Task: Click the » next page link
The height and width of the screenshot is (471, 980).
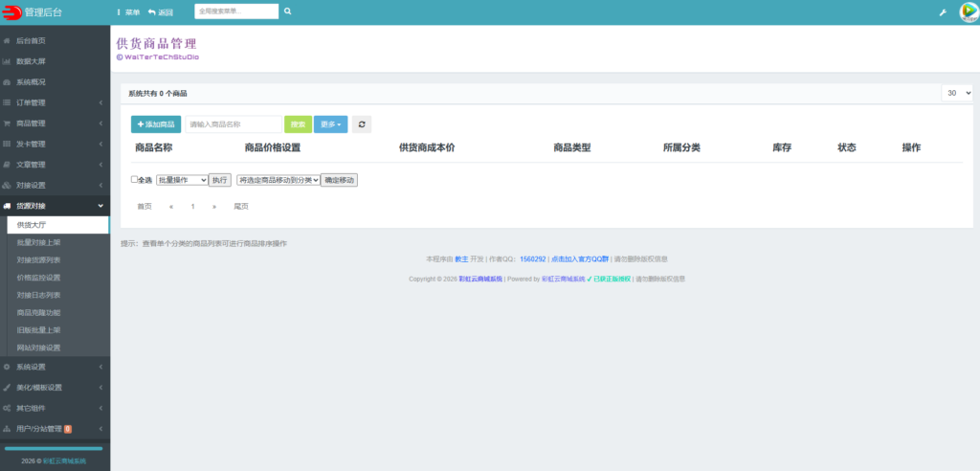Action: pos(214,207)
